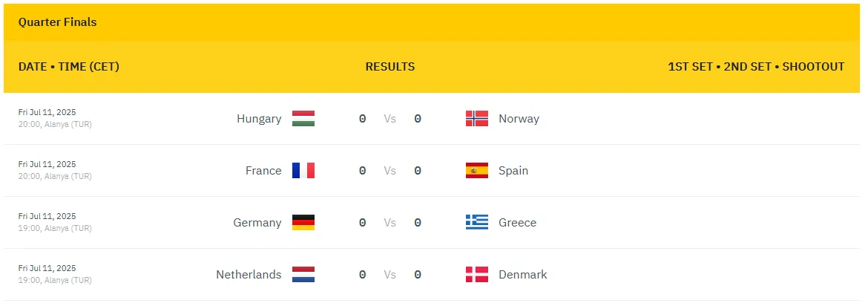Click the France flag icon
The width and height of the screenshot is (868, 303).
pos(303,171)
